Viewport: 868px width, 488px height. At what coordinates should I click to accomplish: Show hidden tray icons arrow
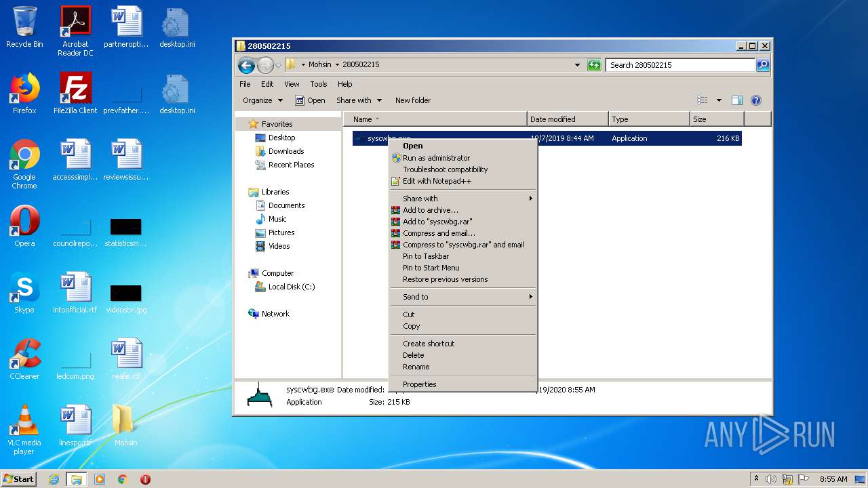[756, 479]
